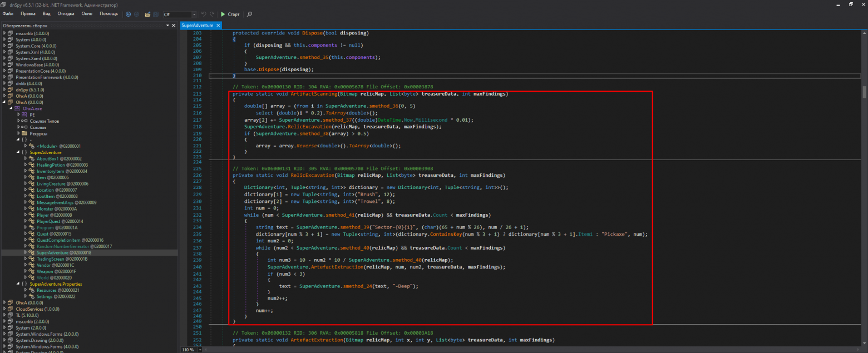Click the undo arrow in toolbar
Screen dimensions: 868x353
tap(203, 14)
